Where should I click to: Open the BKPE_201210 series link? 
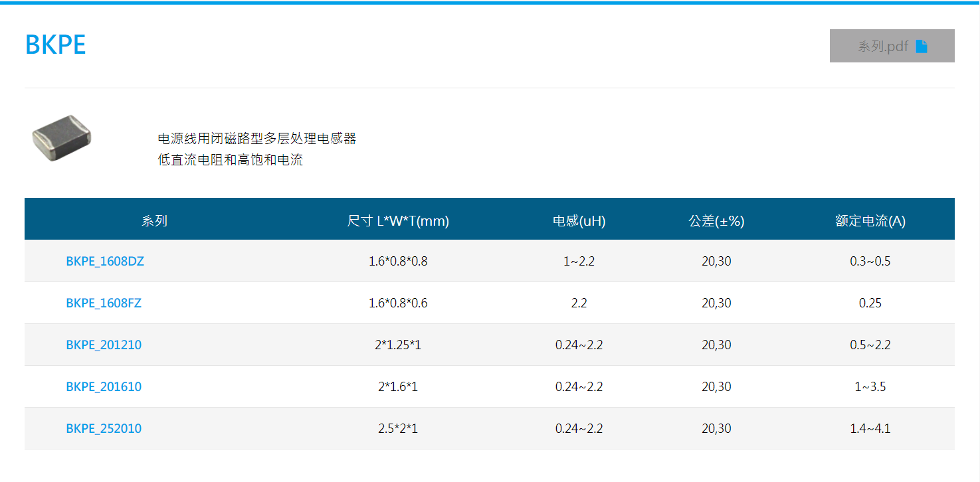coord(104,345)
